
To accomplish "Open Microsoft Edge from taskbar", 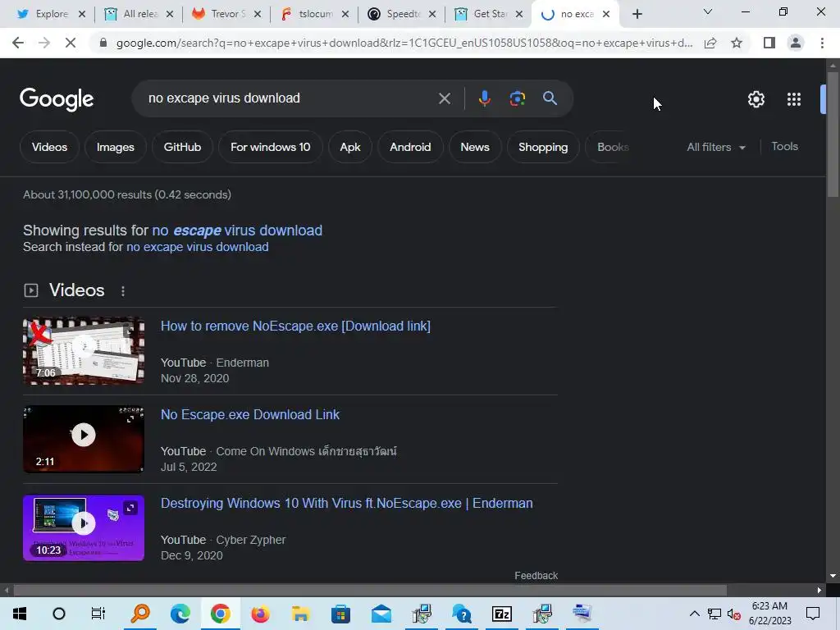I will click(180, 614).
